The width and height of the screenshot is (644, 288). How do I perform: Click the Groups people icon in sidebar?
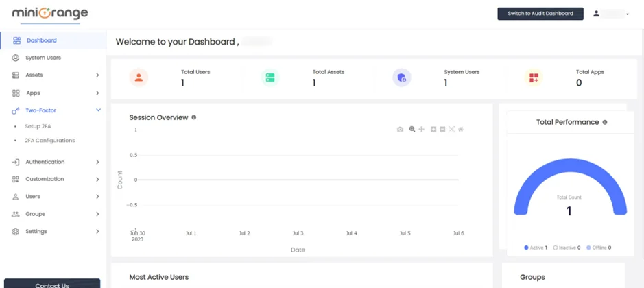pyautogui.click(x=16, y=214)
